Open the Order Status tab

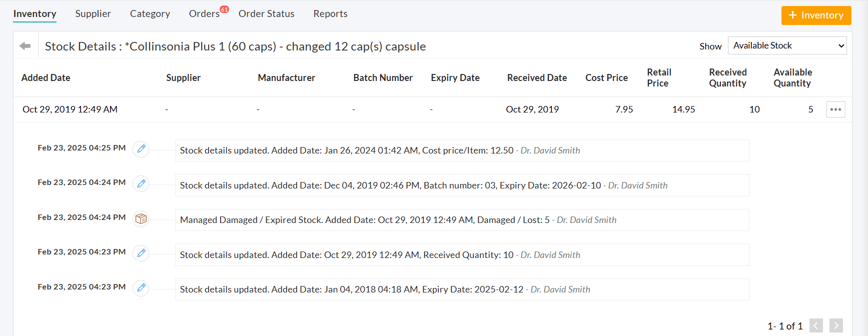pyautogui.click(x=266, y=13)
